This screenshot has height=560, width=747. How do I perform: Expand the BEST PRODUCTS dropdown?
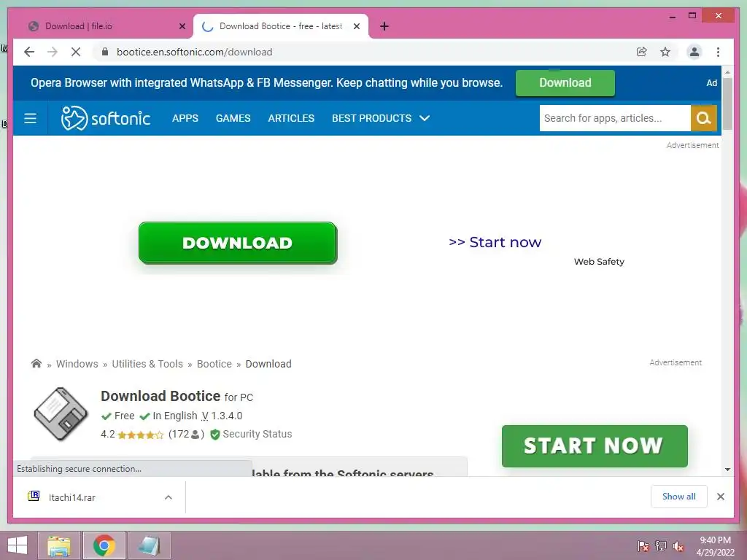(x=381, y=118)
